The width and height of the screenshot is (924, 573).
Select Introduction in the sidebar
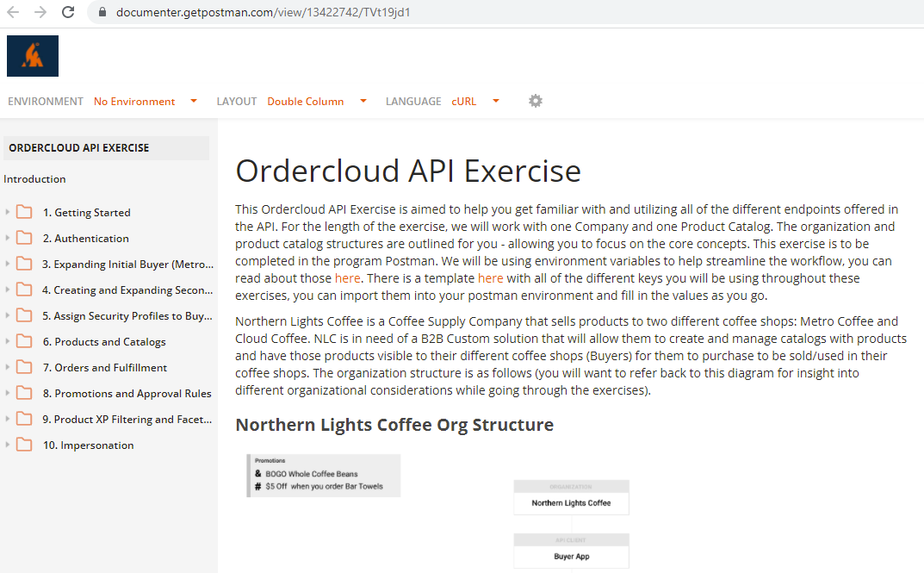click(34, 179)
